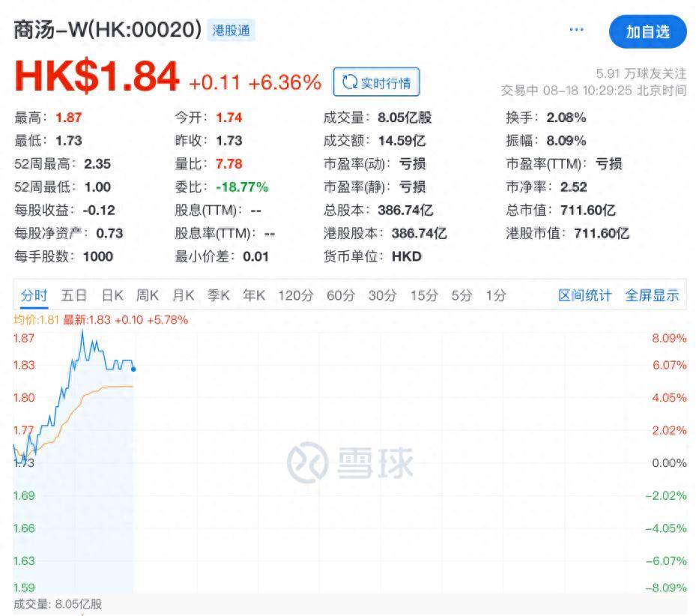The height and width of the screenshot is (616, 696).
Task: Click the -8.09% right axis label
Action: point(666,588)
